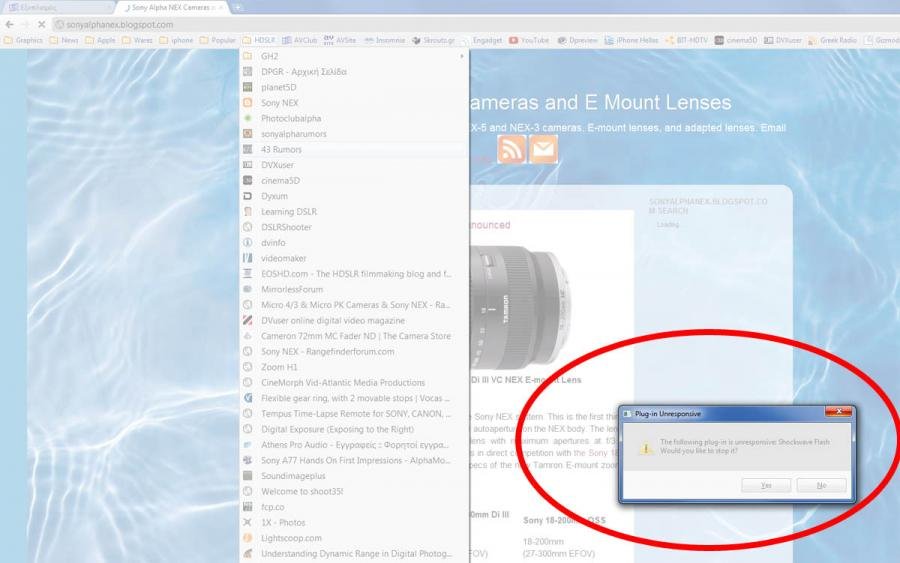Click No in Plug-in Unresponsive dialog
This screenshot has height=563, width=900.
[x=821, y=485]
